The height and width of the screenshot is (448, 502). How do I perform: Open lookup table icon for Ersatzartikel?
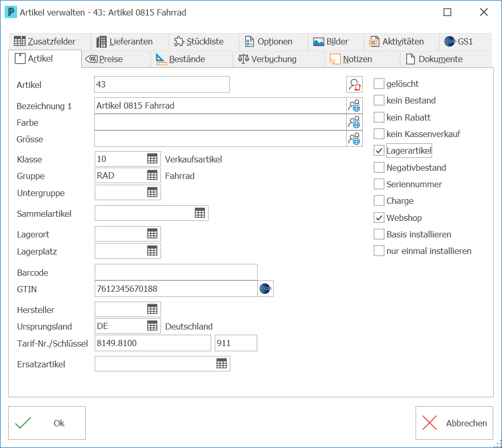(222, 364)
